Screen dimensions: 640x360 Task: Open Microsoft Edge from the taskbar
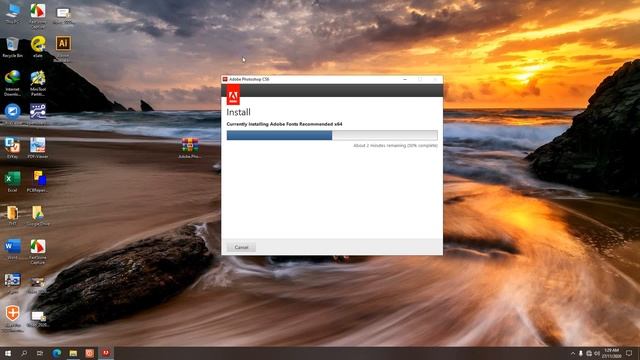pyautogui.click(x=57, y=353)
